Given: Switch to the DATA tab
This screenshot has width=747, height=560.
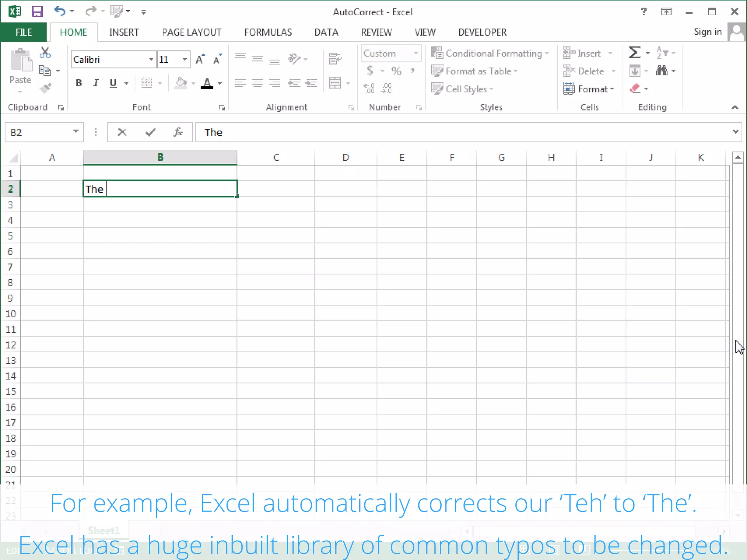Looking at the screenshot, I should 326,32.
